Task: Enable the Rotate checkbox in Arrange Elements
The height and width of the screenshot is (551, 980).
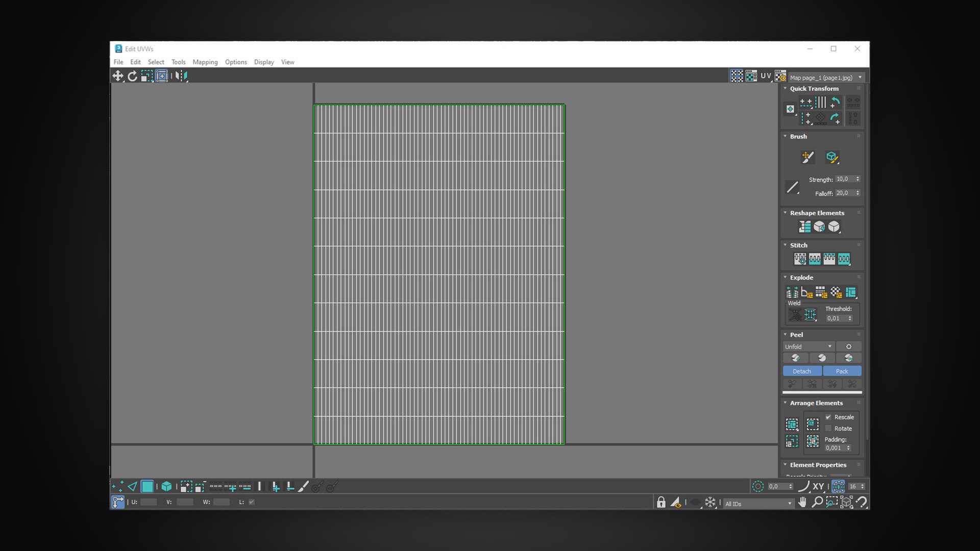Action: pyautogui.click(x=828, y=429)
